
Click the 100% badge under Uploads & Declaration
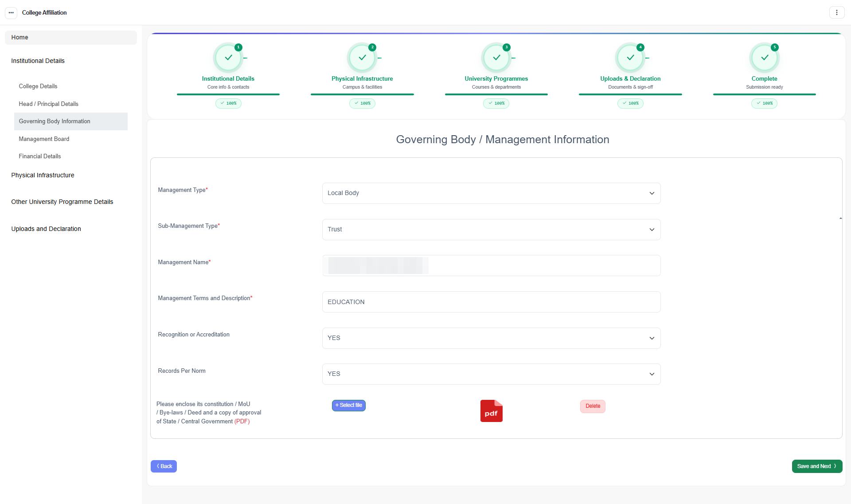630,103
